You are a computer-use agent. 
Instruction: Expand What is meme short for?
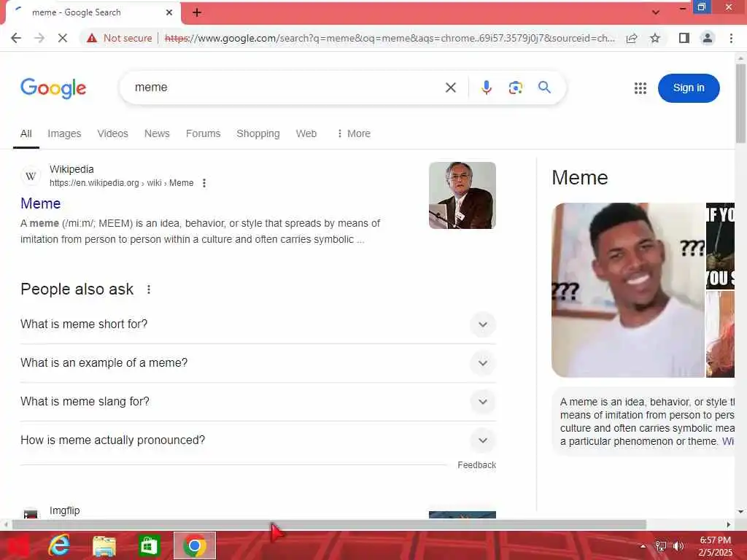[x=258, y=324]
